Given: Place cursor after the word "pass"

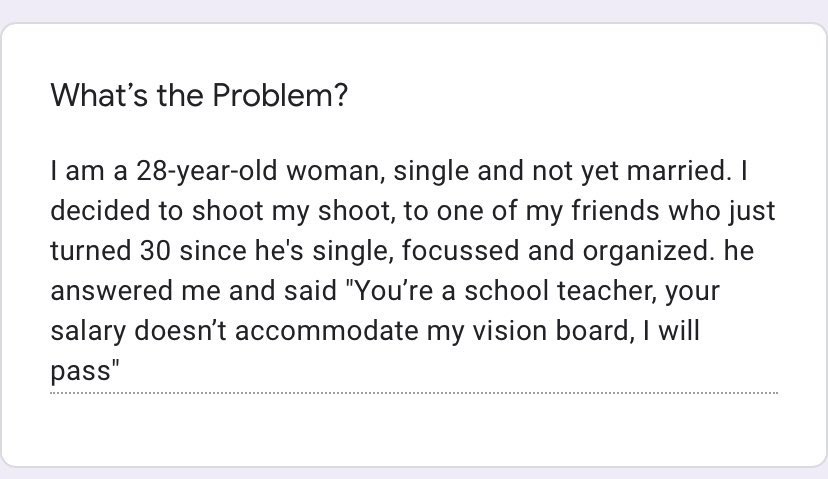Looking at the screenshot, I should 111,371.
